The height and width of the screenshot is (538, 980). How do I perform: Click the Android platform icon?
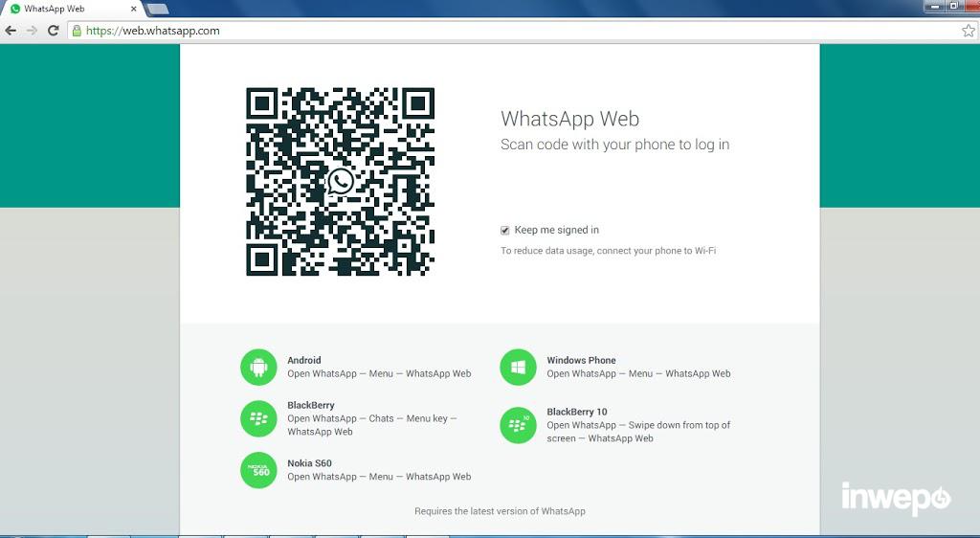(258, 368)
